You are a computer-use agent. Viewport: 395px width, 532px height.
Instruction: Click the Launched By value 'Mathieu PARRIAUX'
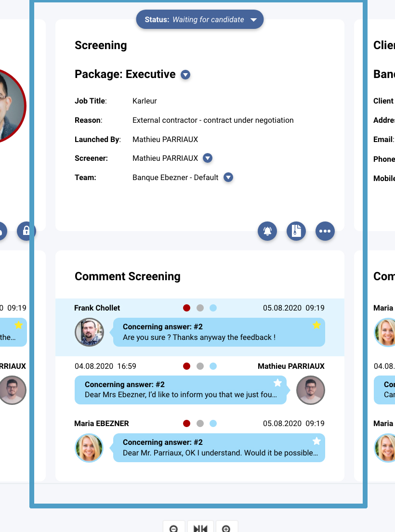(x=165, y=140)
